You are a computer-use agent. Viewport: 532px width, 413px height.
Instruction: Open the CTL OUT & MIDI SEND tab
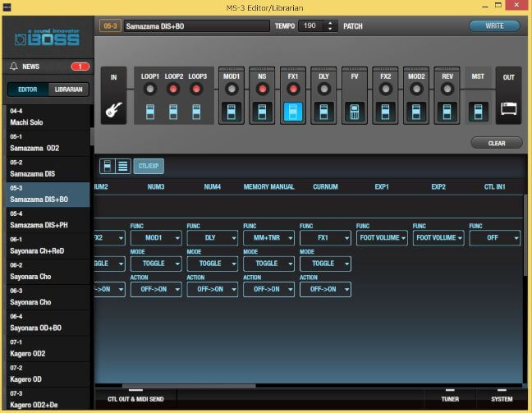point(135,399)
